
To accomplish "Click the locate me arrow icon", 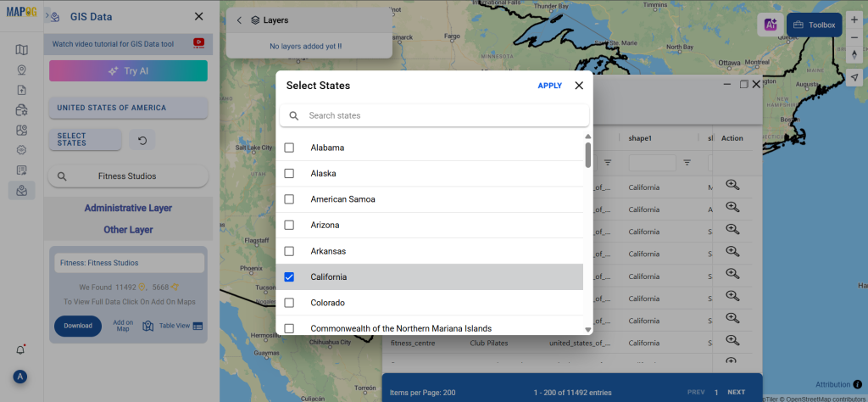I will (x=854, y=77).
